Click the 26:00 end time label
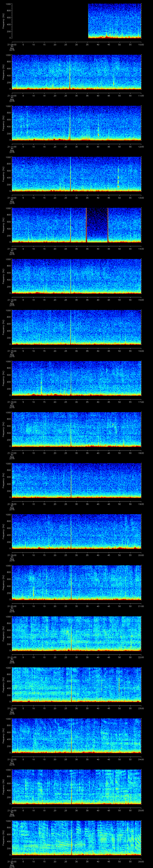 pos(141,861)
